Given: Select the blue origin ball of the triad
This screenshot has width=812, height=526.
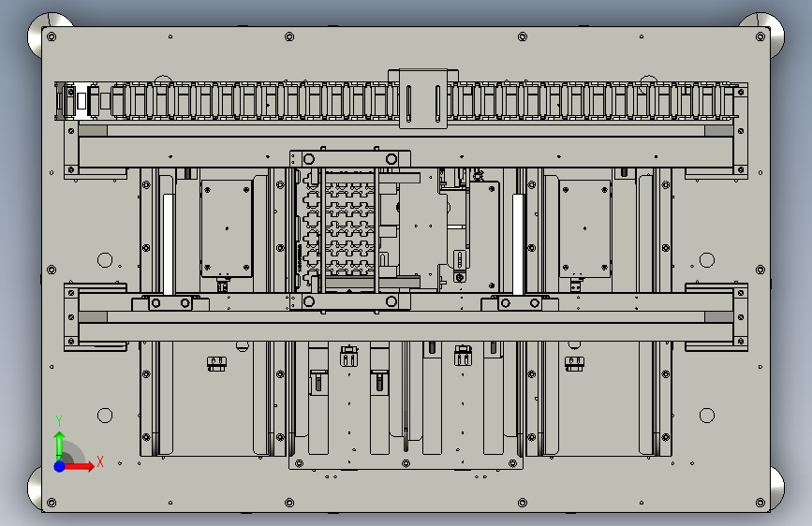Looking at the screenshot, I should click(x=60, y=466).
